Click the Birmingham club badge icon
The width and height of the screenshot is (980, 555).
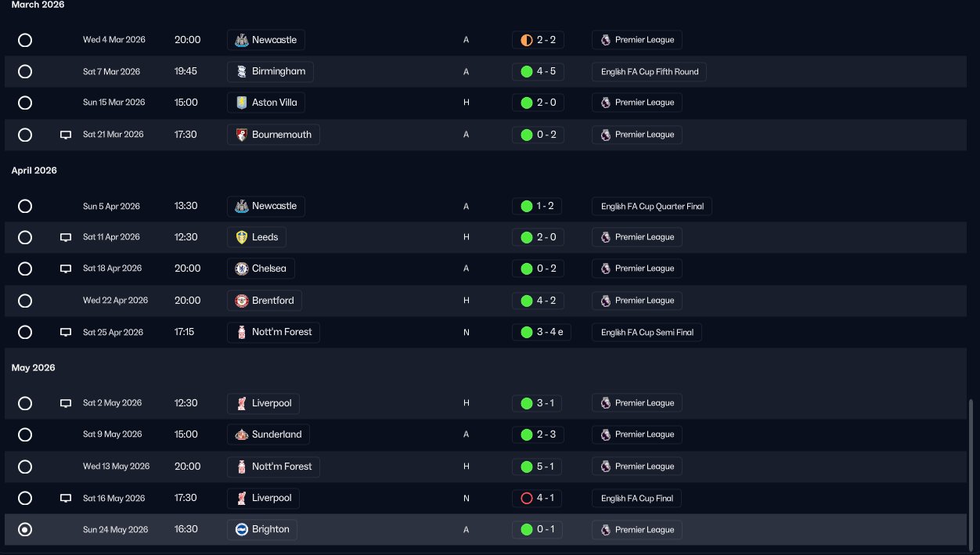242,72
